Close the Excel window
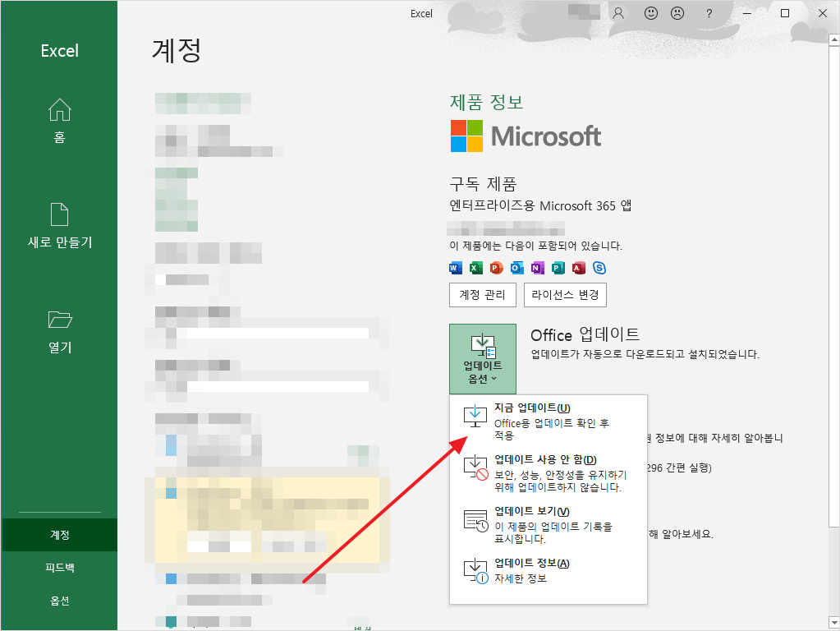The image size is (840, 631). point(823,13)
